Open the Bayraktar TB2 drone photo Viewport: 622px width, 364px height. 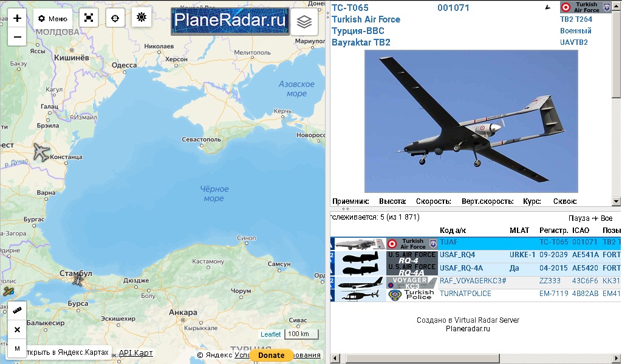[x=471, y=121]
